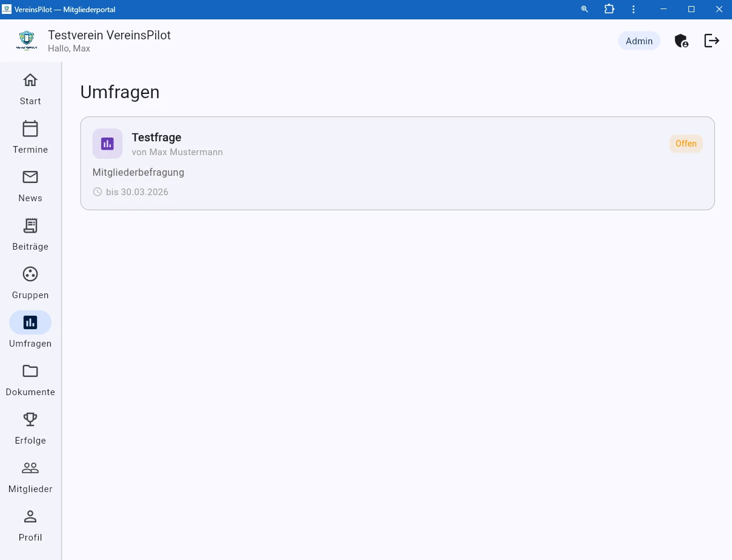Image resolution: width=732 pixels, height=560 pixels.
Task: Navigate to the Start menu item
Action: [30, 80]
